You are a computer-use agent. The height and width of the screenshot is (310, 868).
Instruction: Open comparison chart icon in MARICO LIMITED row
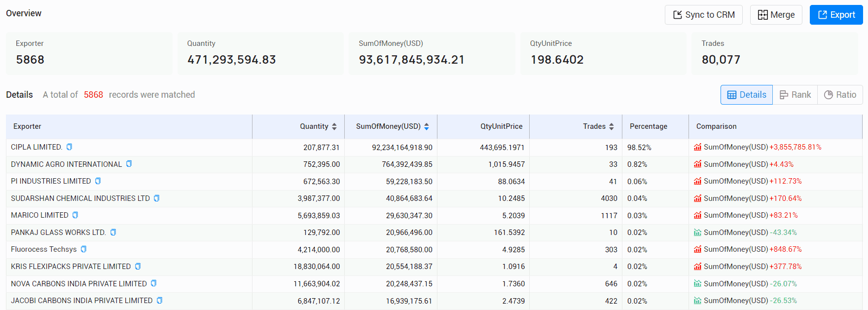point(697,215)
